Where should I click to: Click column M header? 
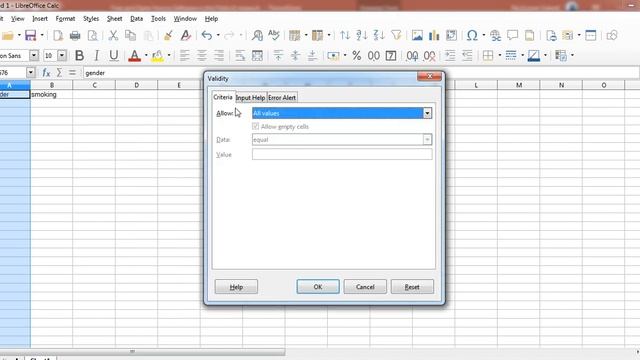click(x=519, y=85)
